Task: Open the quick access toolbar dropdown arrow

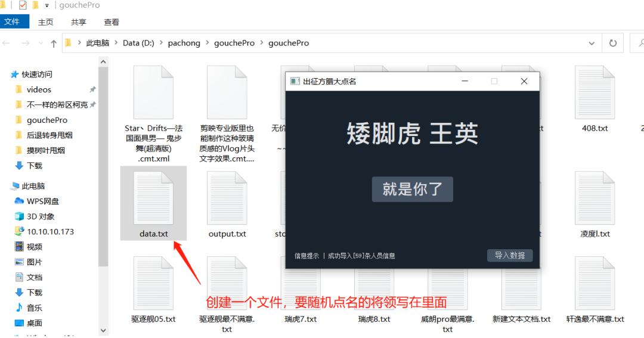Action: click(x=47, y=5)
